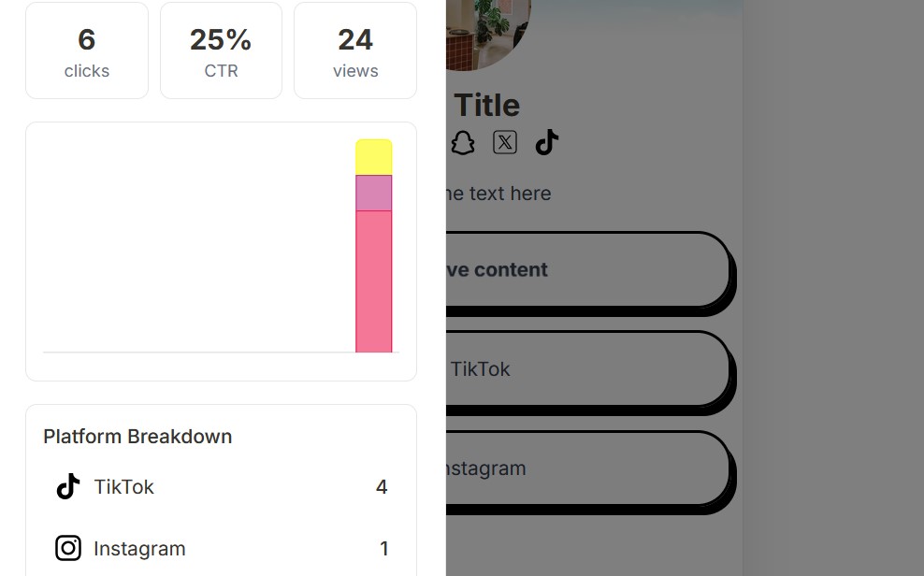Viewport: 924px width, 576px height.
Task: Open the Snapchat icon under the Title
Action: (463, 142)
